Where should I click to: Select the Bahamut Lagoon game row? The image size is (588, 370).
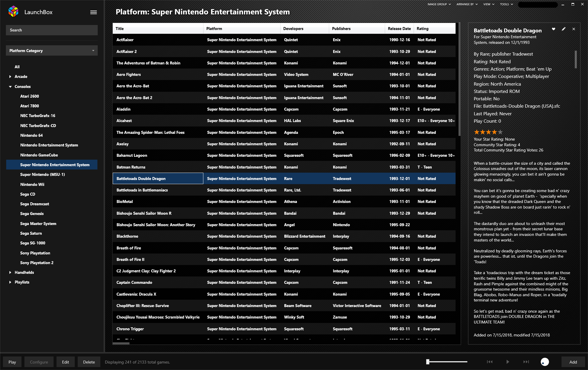284,155
